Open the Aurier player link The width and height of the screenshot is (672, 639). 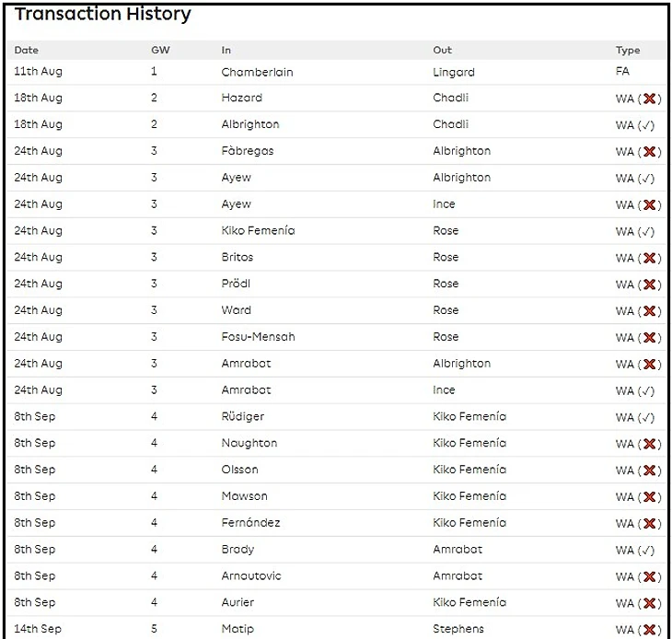coord(238,602)
